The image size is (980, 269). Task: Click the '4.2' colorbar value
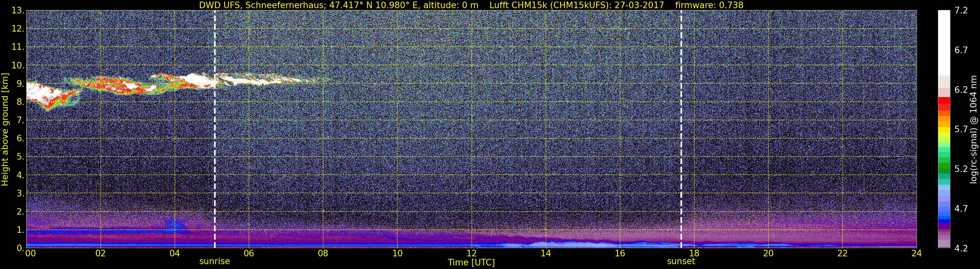pyautogui.click(x=961, y=248)
